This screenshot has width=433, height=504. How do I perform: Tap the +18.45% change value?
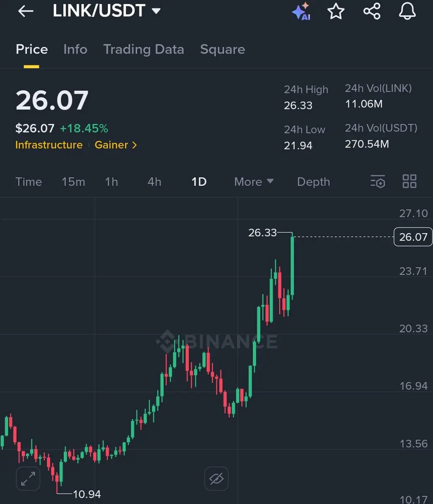click(84, 129)
